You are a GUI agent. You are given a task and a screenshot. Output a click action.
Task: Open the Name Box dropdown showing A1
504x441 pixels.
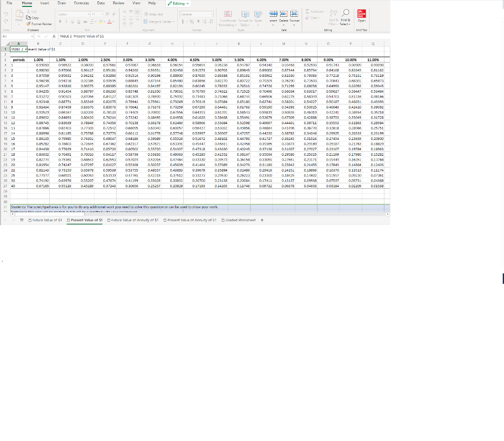[32, 36]
